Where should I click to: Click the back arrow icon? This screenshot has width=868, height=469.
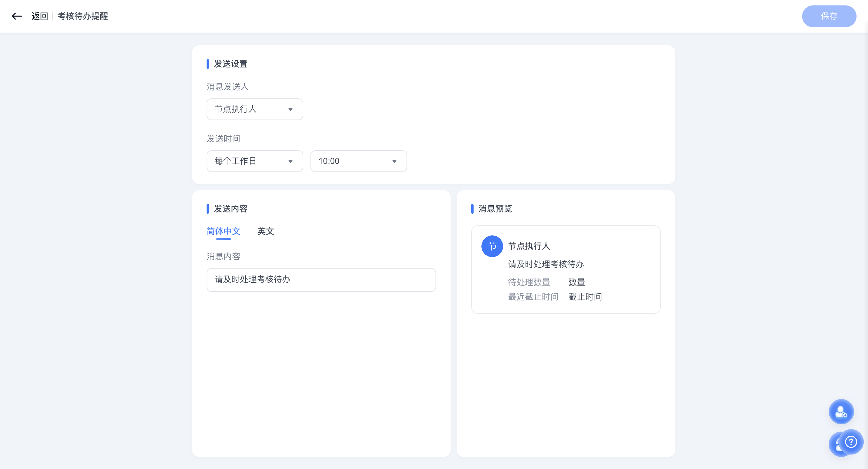pyautogui.click(x=17, y=16)
